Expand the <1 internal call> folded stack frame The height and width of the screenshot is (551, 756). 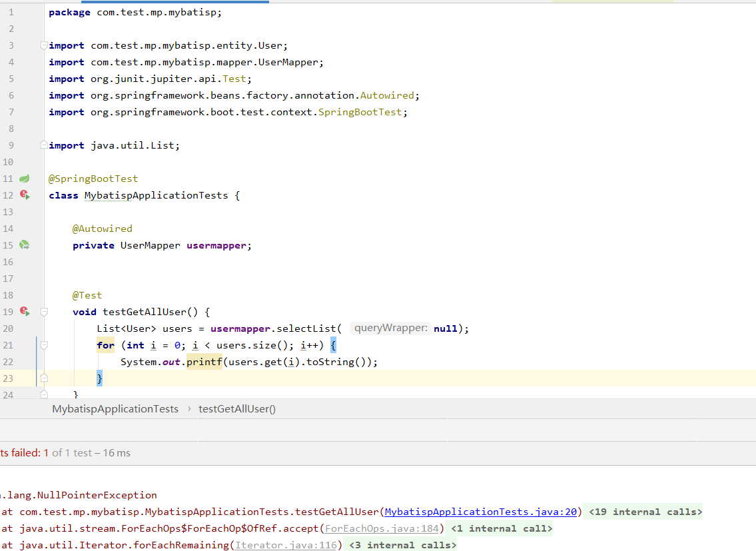point(502,528)
